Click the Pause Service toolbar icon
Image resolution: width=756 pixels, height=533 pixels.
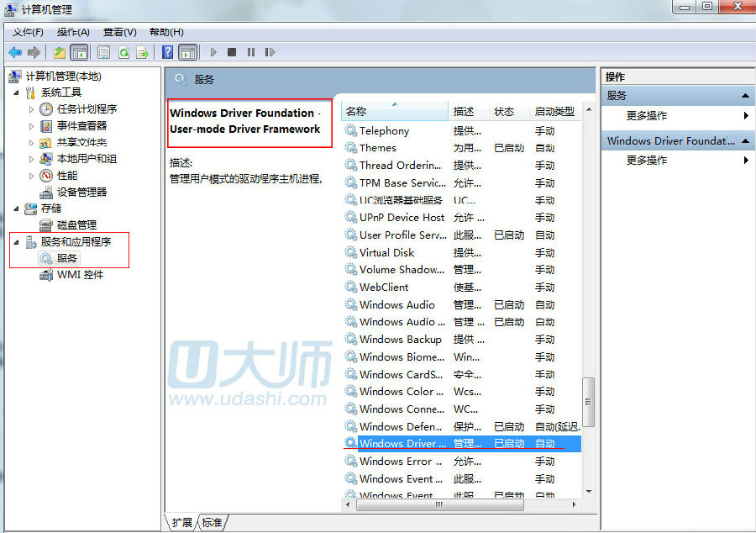tap(250, 52)
